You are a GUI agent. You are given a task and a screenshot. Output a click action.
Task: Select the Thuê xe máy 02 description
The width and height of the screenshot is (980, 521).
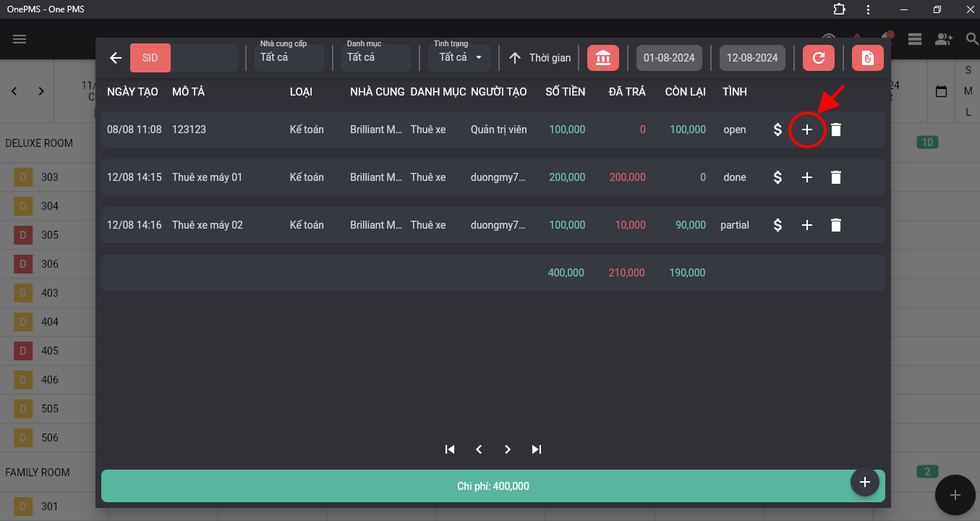pos(208,225)
